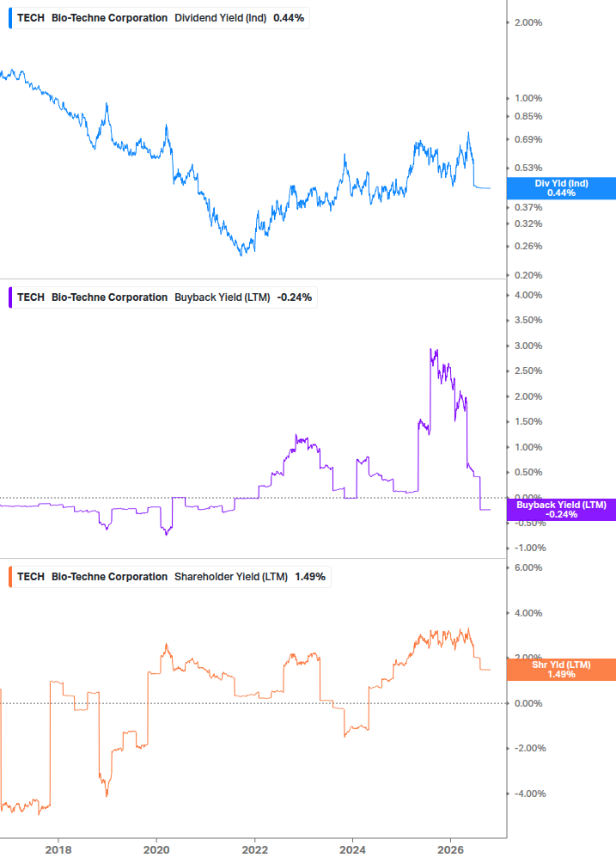
Task: Click the 2020 label on the time axis
Action: [156, 849]
